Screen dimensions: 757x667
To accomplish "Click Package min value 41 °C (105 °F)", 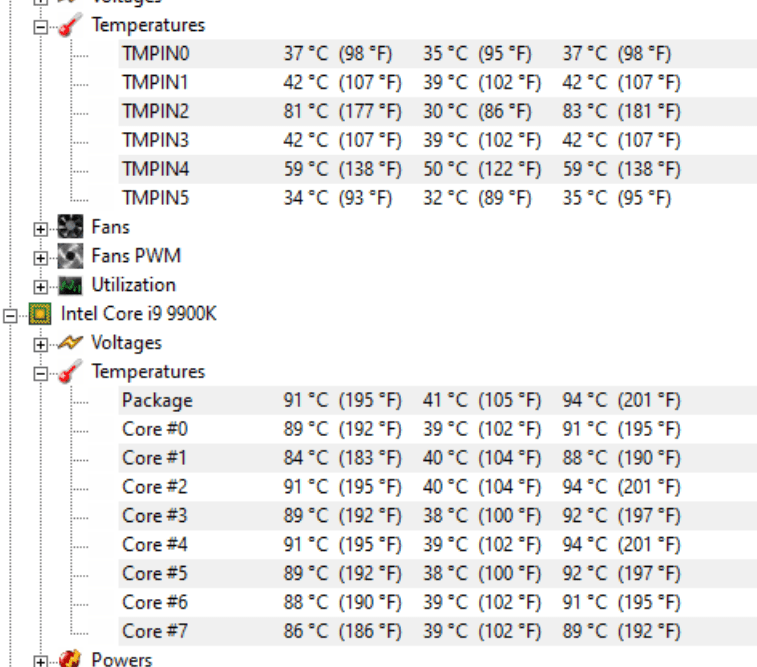I will pyautogui.click(x=482, y=400).
